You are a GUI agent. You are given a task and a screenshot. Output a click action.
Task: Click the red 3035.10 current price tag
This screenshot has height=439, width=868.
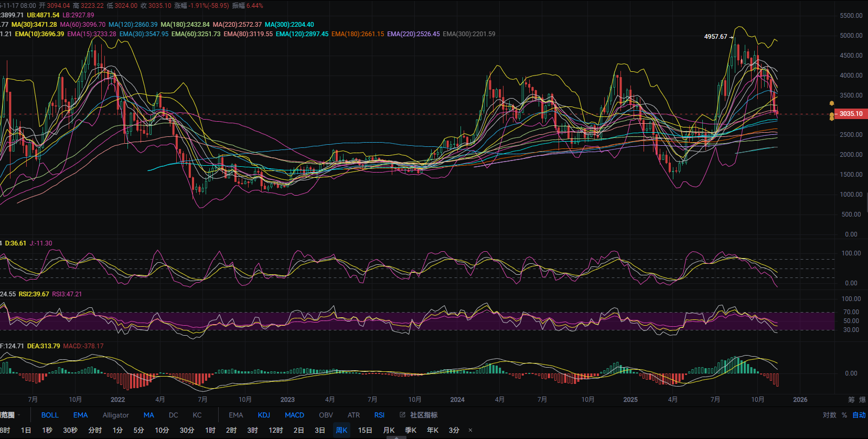(x=850, y=114)
